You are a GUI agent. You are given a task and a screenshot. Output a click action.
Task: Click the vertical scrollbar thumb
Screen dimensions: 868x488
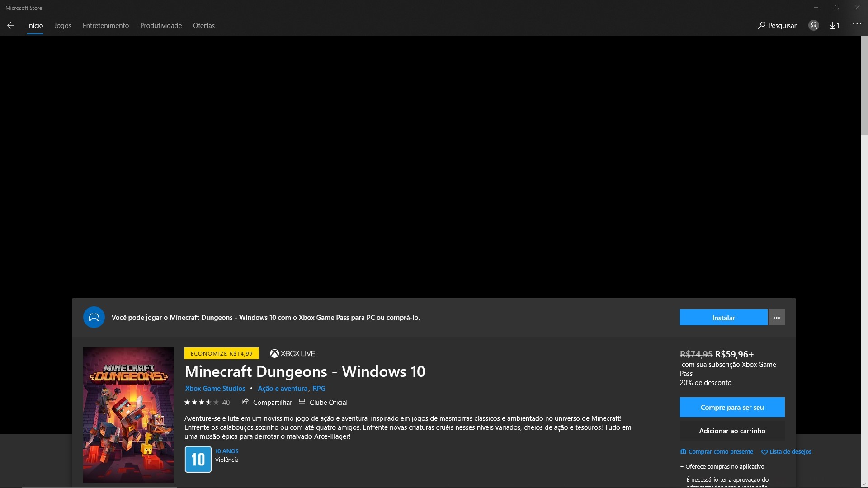click(x=864, y=86)
